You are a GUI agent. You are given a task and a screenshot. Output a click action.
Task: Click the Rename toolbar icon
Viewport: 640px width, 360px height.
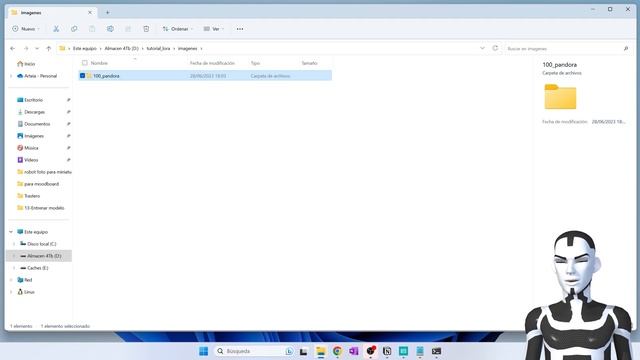pyautogui.click(x=110, y=29)
